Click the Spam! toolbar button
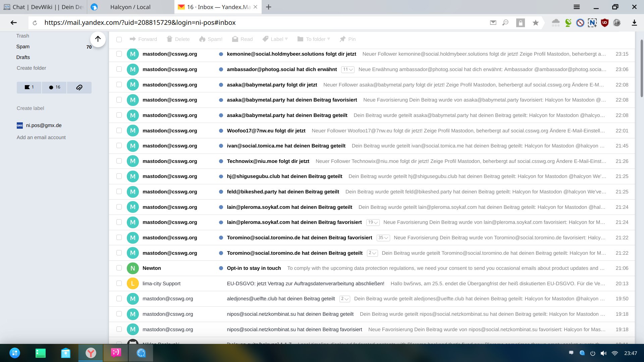The image size is (644, 362). tap(211, 39)
